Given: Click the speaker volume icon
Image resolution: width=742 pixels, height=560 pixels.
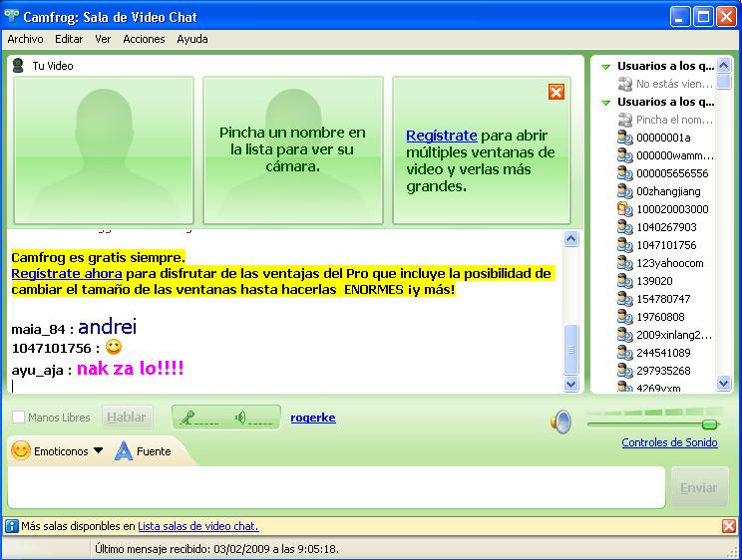Looking at the screenshot, I should pos(560,421).
